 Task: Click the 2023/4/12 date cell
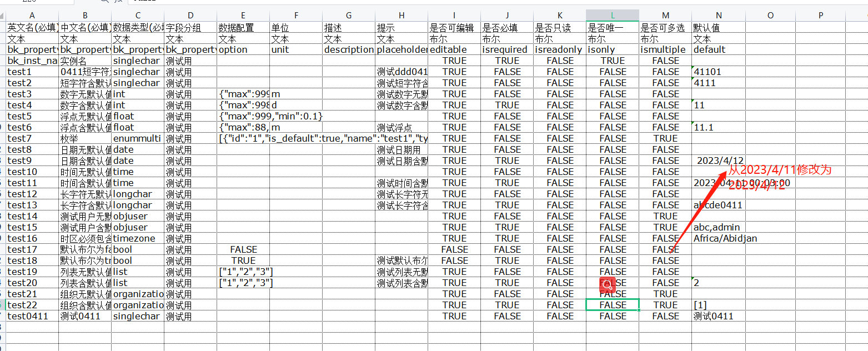coord(718,161)
